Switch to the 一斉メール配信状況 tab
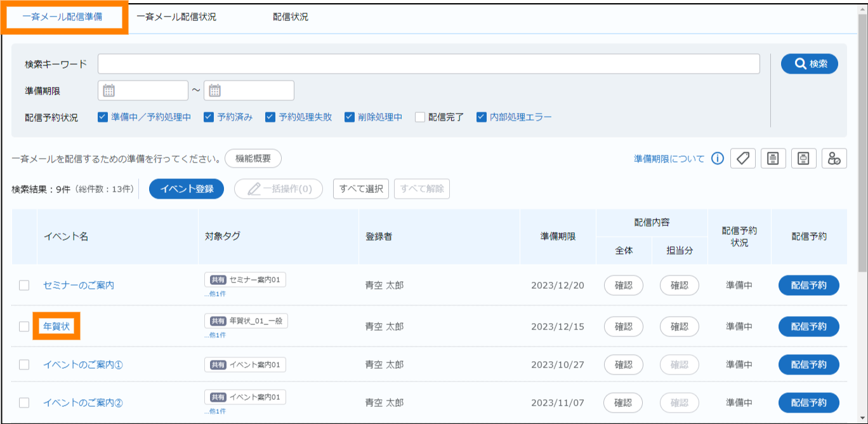This screenshot has height=424, width=868. click(x=176, y=17)
